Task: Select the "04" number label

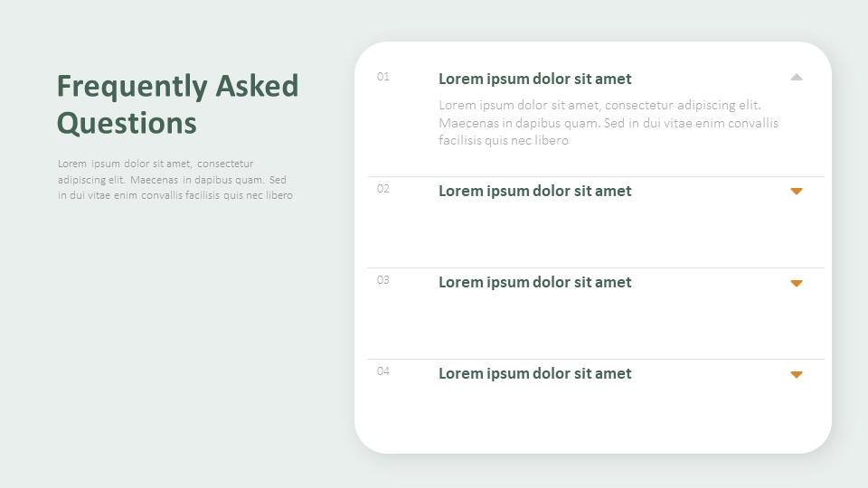Action: (x=383, y=371)
